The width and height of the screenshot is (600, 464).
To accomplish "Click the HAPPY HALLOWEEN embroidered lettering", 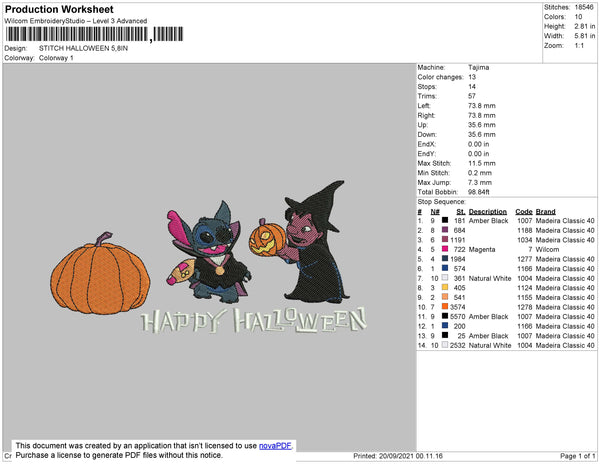I will tap(254, 321).
